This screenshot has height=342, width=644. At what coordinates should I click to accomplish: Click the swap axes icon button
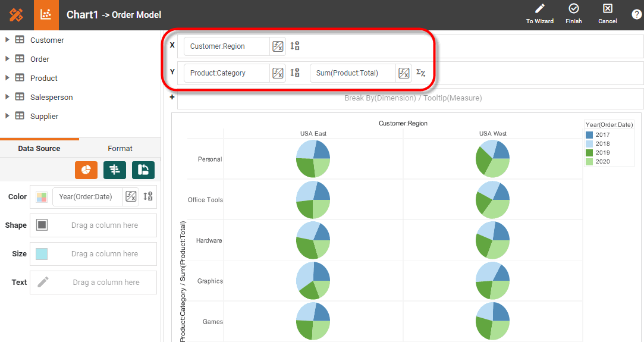(x=143, y=170)
